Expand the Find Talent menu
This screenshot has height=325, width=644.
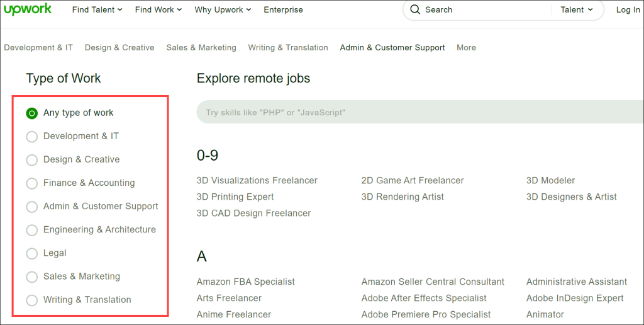97,9
